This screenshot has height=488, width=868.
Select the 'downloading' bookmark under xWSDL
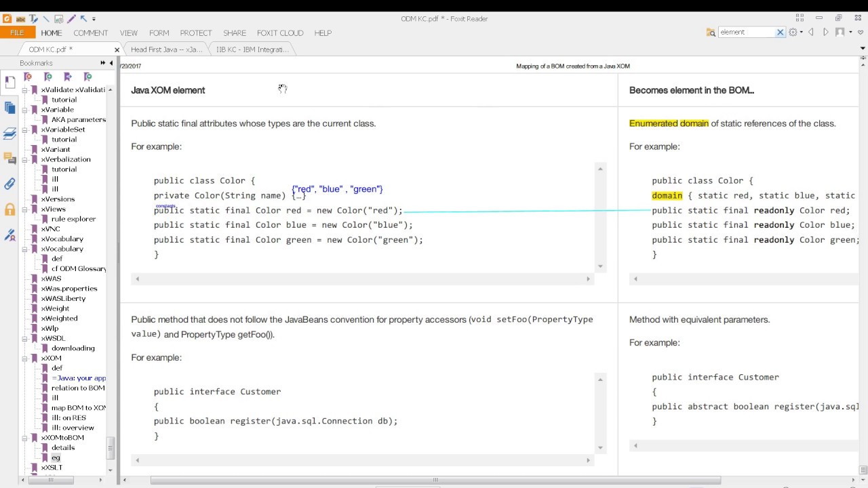[73, 348]
